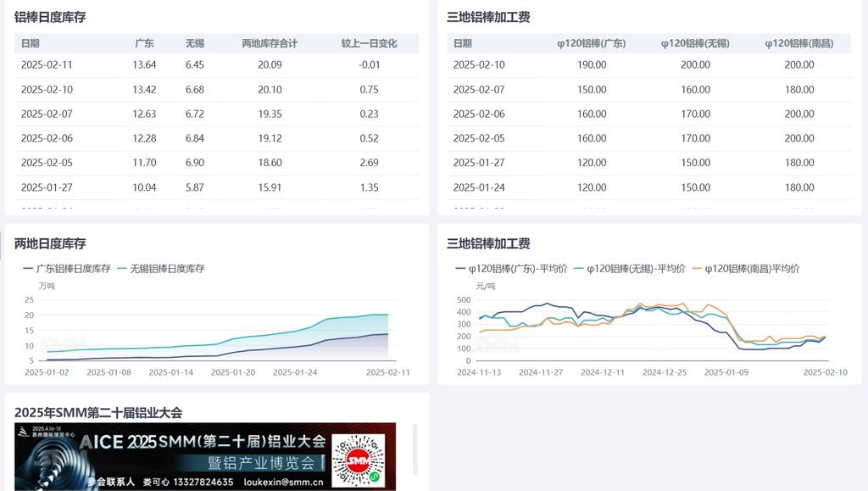This screenshot has width=868, height=491.
Task: Click 2025-01-09 label on processing fee chart
Action: click(726, 371)
